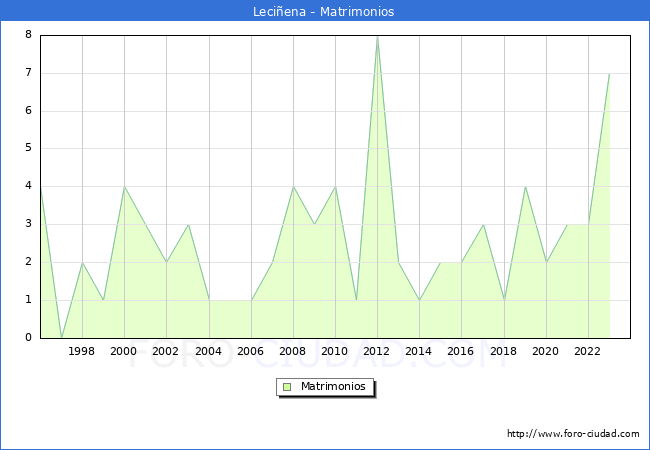Viewport: 650px width, 450px height.
Task: Click y-axis label 7
Action: pyautogui.click(x=28, y=73)
